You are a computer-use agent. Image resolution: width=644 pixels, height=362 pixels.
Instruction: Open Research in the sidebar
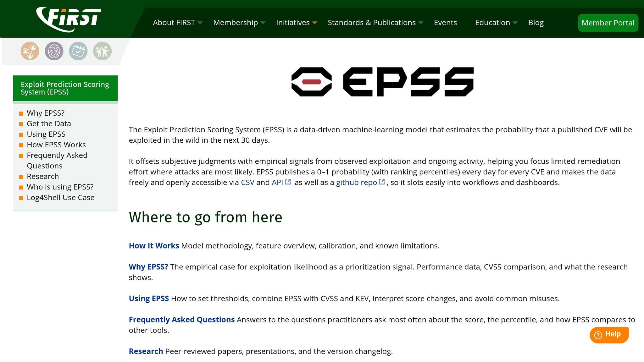(x=43, y=176)
